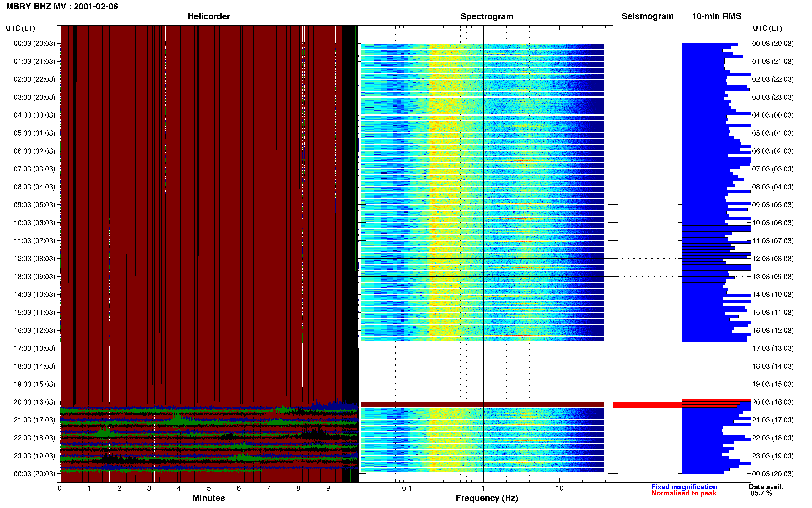The height and width of the screenshot is (508, 812).
Task: Click the '85.7 %' data availability value
Action: click(761, 494)
